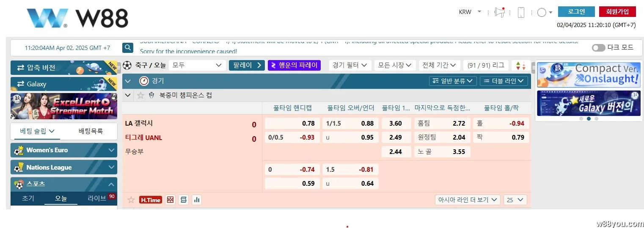Click the search magnifier icon beside announcement
Image resolution: width=644 pixels, height=228 pixels.
128,47
